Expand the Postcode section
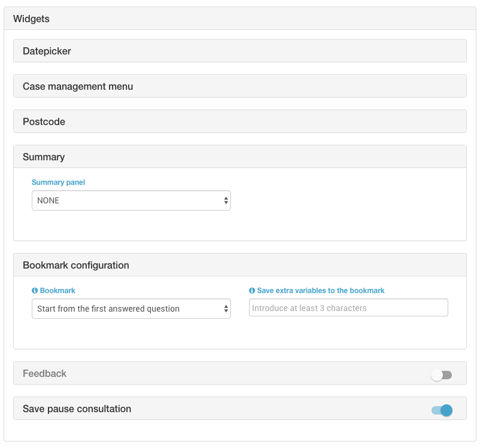The height and width of the screenshot is (448, 480). (240, 121)
